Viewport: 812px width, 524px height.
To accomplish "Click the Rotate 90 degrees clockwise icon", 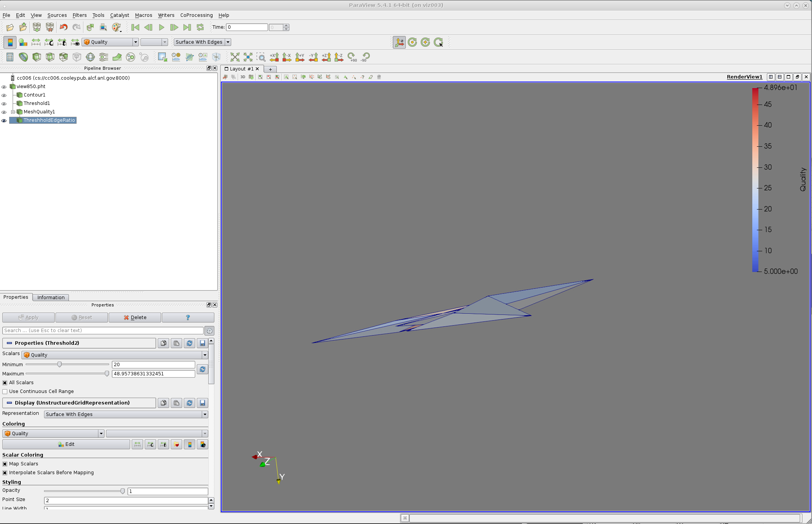I will [352, 57].
